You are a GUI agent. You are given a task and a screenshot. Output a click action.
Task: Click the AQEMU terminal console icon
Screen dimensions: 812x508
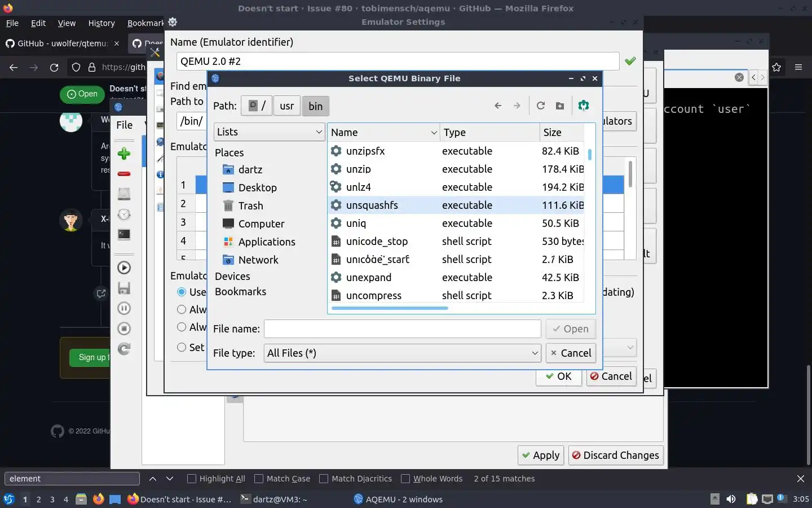coord(124,234)
